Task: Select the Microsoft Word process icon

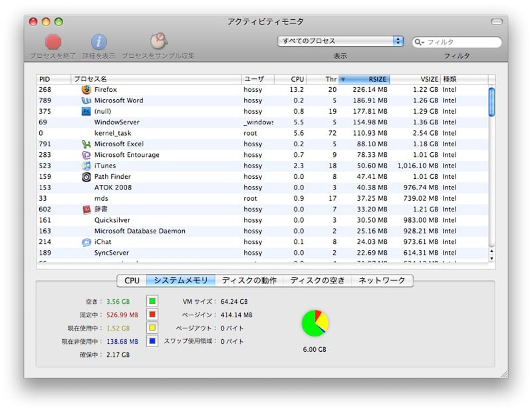Action: [86, 100]
